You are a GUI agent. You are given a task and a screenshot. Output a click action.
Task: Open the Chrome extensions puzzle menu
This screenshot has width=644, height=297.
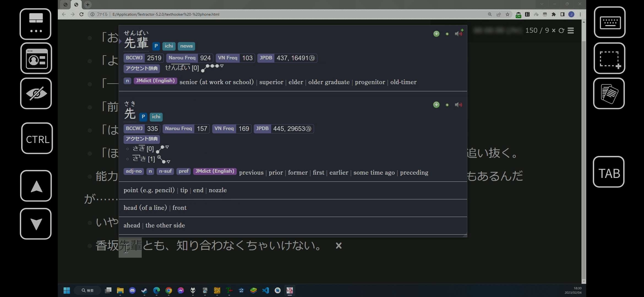point(554,14)
